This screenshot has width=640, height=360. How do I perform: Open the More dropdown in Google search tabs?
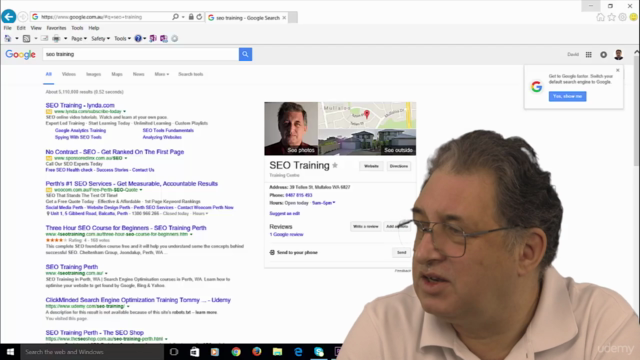pos(162,74)
